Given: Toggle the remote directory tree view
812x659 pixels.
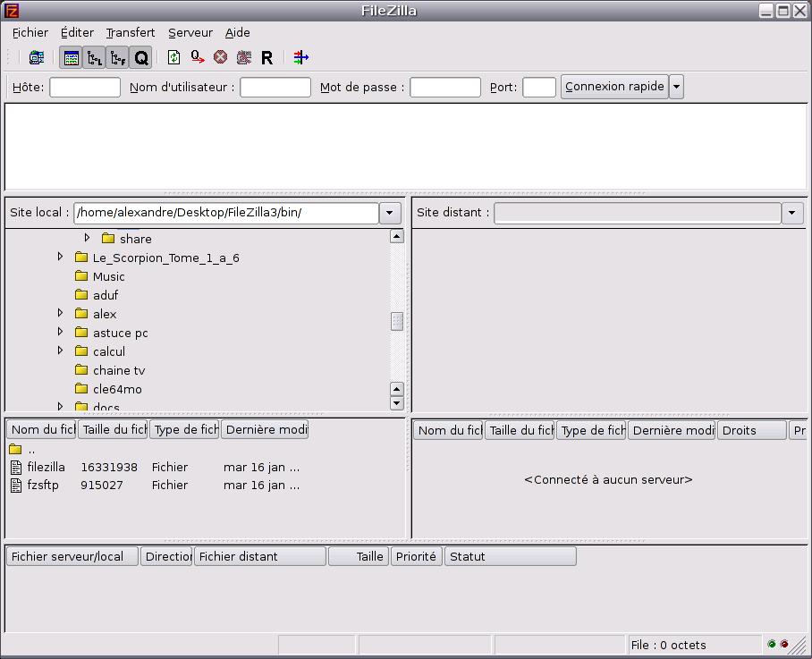Looking at the screenshot, I should [x=117, y=57].
